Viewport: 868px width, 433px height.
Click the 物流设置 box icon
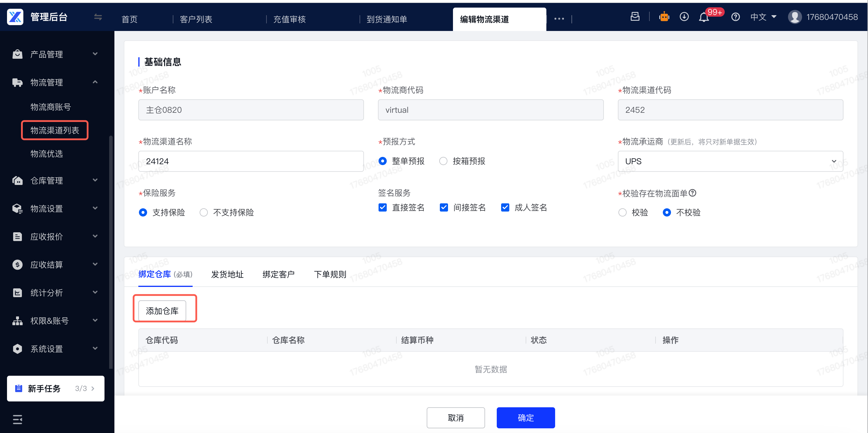(17, 209)
